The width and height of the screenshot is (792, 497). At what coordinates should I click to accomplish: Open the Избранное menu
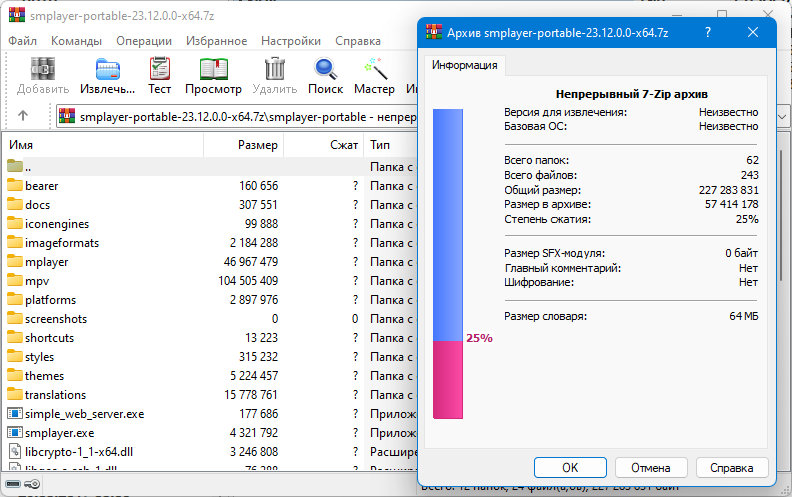pos(216,41)
